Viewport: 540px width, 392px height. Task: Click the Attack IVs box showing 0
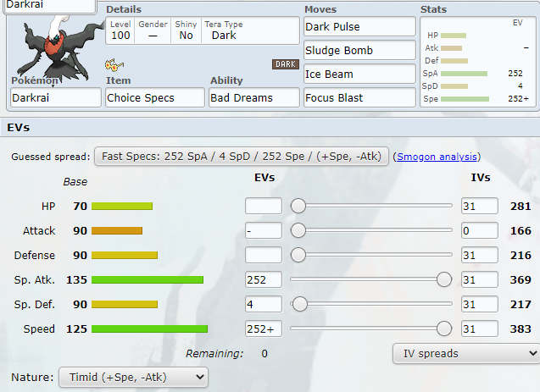pos(480,230)
